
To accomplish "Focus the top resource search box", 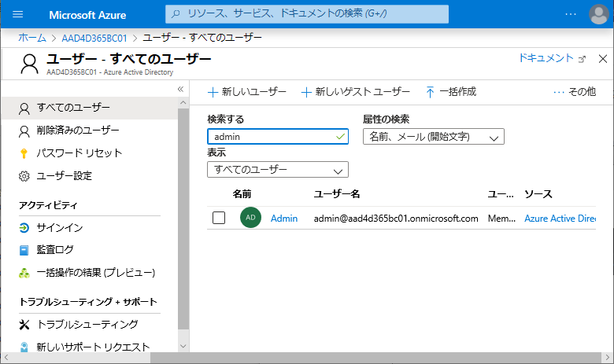I will click(x=307, y=14).
